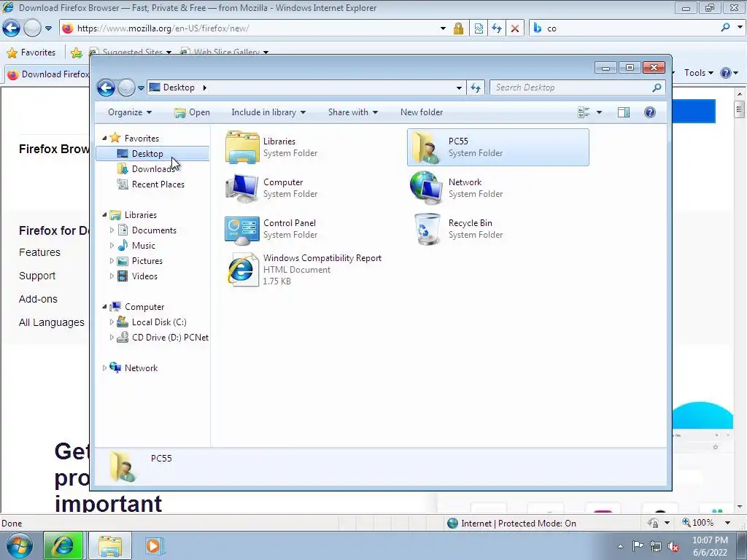Select Music library in navigation pane
This screenshot has height=560, width=747.
(143, 246)
